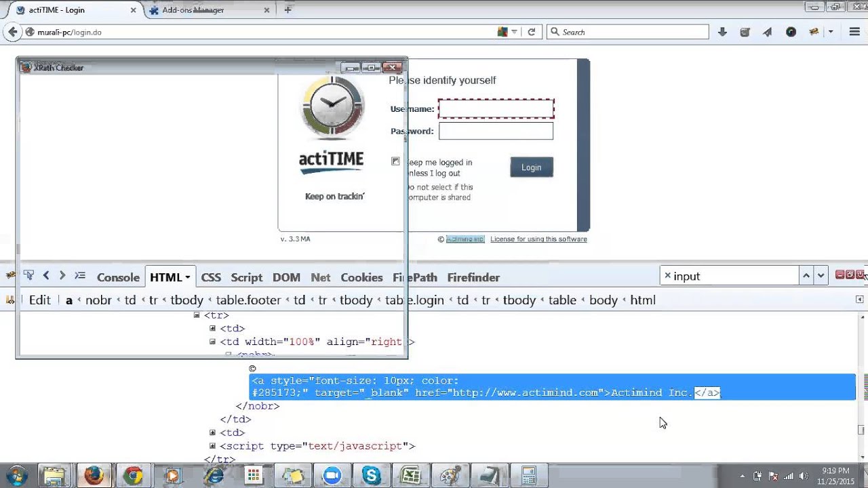The width and height of the screenshot is (868, 488).
Task: Toggle the Keep me logged in checkbox
Action: click(x=395, y=161)
